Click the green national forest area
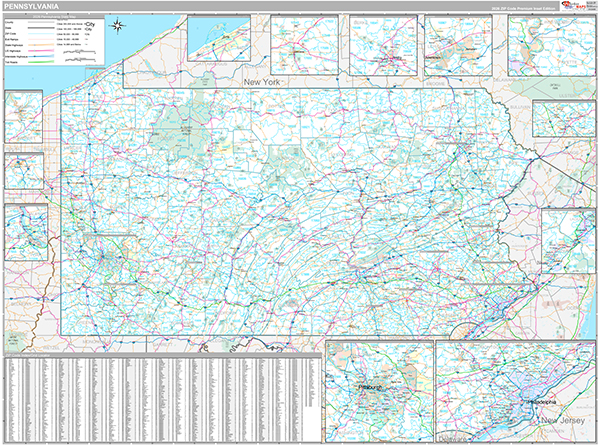Viewport: 600px width, 445px height. pyautogui.click(x=183, y=130)
